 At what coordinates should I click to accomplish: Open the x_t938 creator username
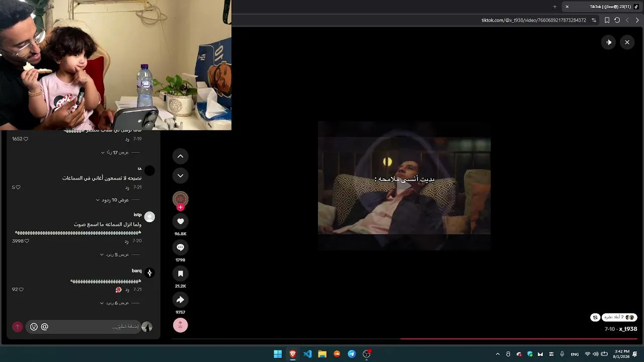point(628,329)
